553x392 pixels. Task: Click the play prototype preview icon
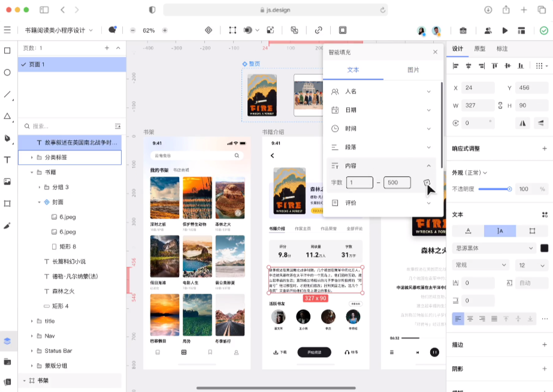pos(505,30)
